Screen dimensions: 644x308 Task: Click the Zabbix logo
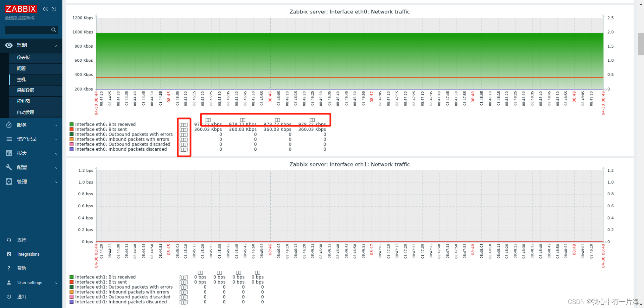pos(20,9)
